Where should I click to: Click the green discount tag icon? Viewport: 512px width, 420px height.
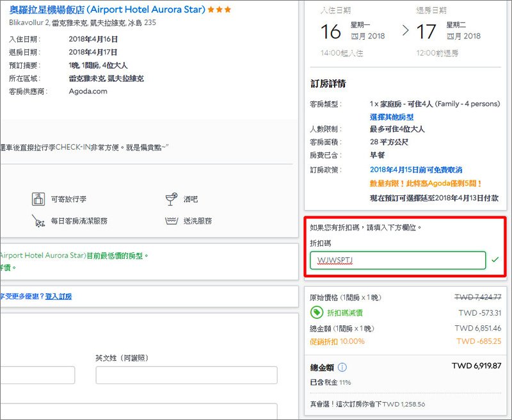[x=316, y=312]
